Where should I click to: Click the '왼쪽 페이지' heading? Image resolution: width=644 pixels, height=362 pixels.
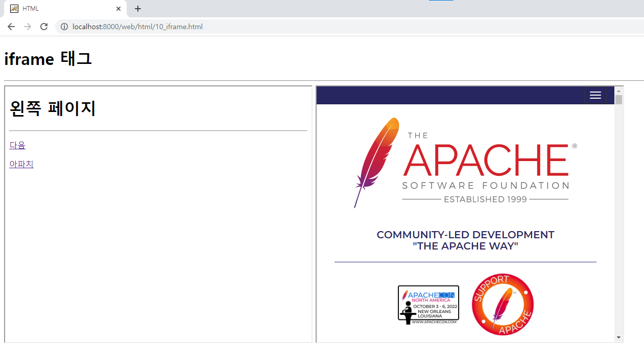click(x=53, y=108)
